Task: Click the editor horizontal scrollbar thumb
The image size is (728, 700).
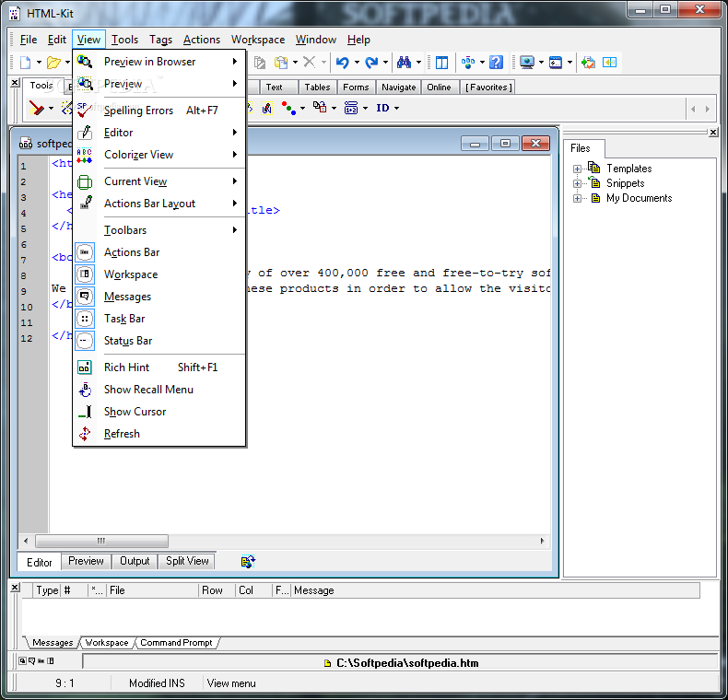Action: [101, 542]
